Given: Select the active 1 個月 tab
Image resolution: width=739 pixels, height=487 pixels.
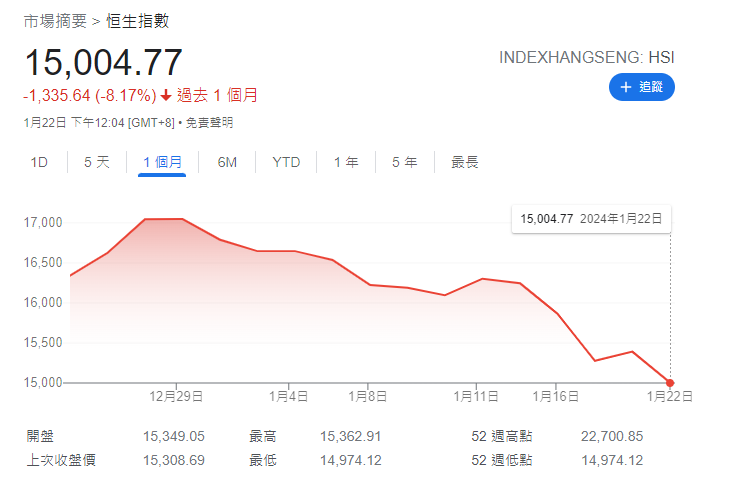Looking at the screenshot, I should (162, 162).
